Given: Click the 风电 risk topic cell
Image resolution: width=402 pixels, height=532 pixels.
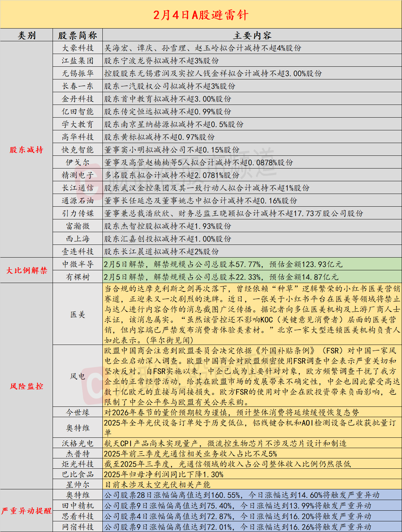Looking at the screenshot, I should click(x=78, y=376).
